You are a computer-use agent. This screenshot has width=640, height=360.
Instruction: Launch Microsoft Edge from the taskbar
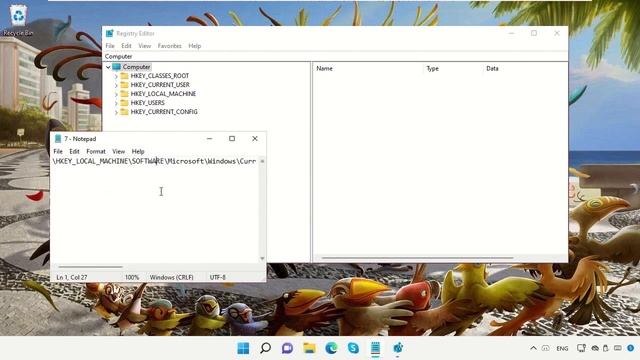tap(331, 348)
